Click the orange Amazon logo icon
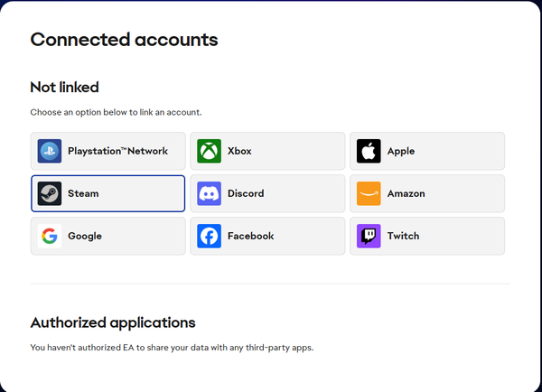Image resolution: width=542 pixels, height=392 pixels. (369, 193)
